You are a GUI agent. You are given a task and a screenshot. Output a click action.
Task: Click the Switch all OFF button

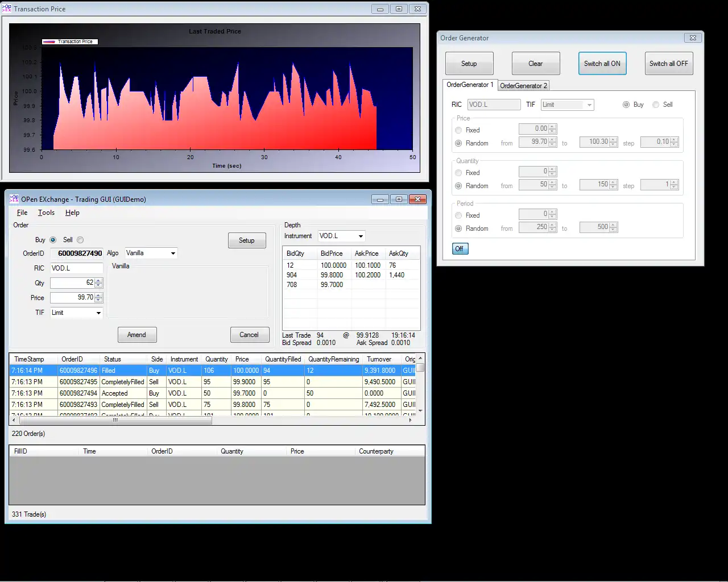[669, 64]
